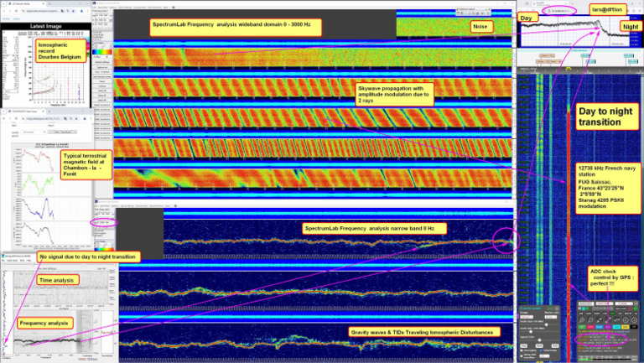Open the Options menu in upper SpectrumLab
This screenshot has width=644, height=363.
click(112, 8)
